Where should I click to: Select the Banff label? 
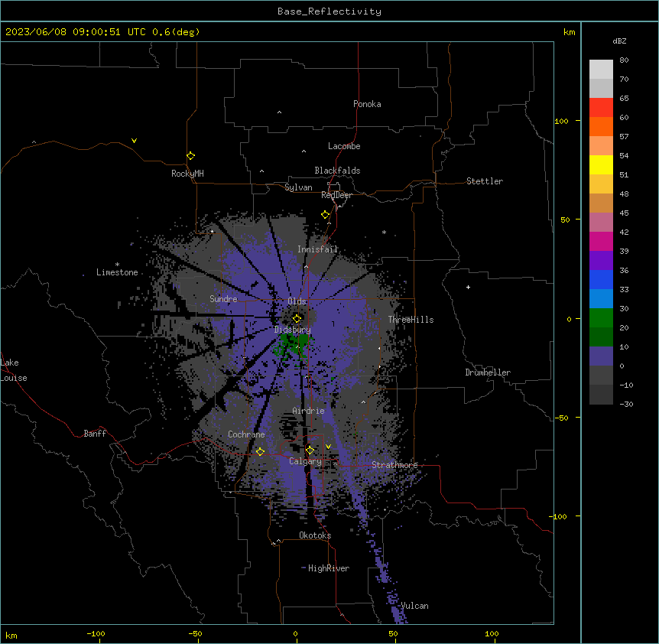(95, 434)
